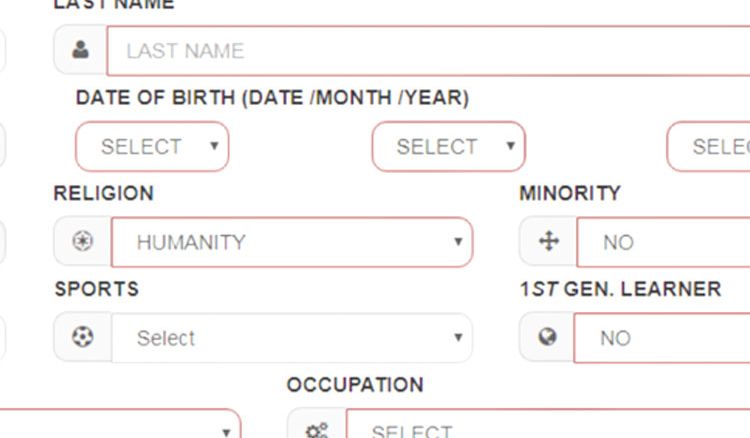Click the arrow of the month dropdown
The width and height of the screenshot is (750, 438).
tap(511, 145)
